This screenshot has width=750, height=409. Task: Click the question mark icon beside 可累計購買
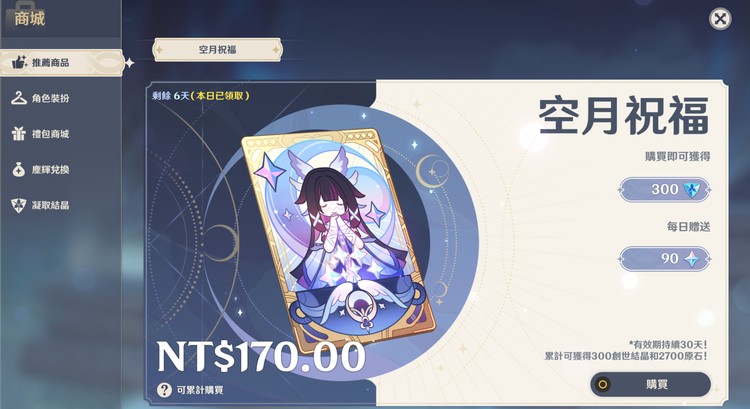point(164,390)
